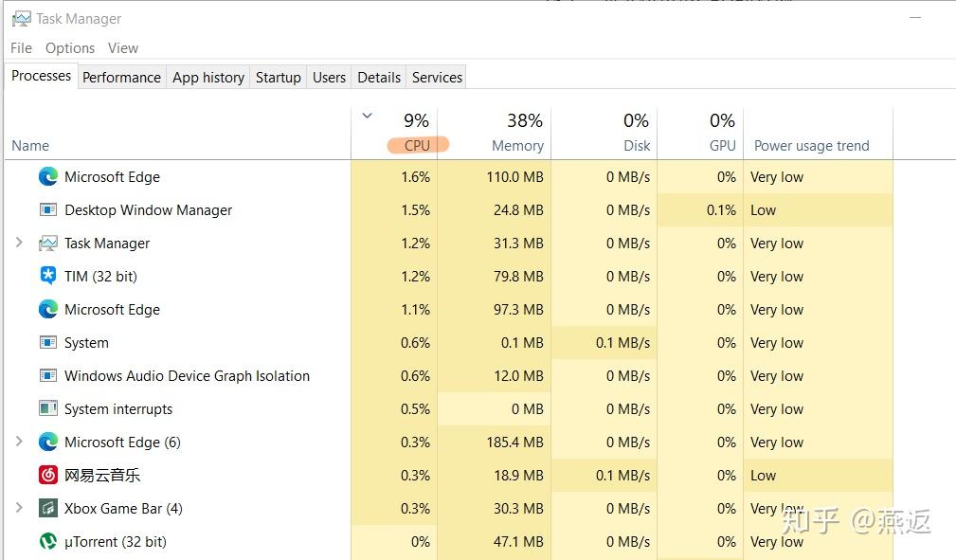Screen dimensions: 956x560
Task: Switch to the App history tab
Action: pyautogui.click(x=207, y=78)
